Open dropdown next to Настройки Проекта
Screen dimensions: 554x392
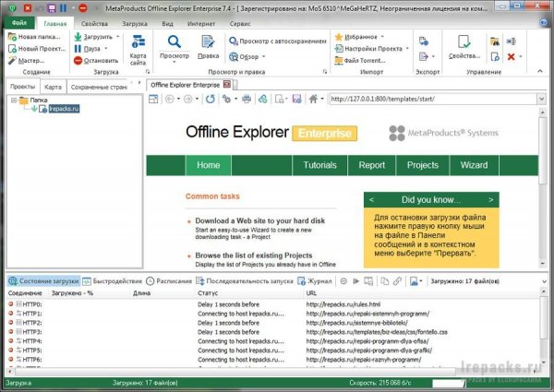[x=407, y=48]
